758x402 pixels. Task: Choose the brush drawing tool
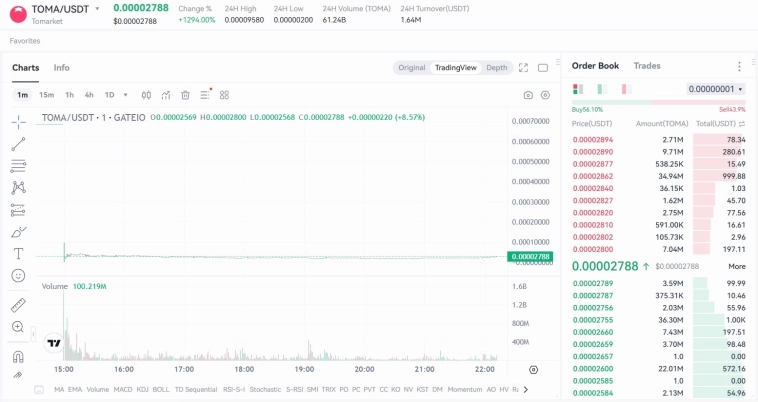[x=18, y=231]
